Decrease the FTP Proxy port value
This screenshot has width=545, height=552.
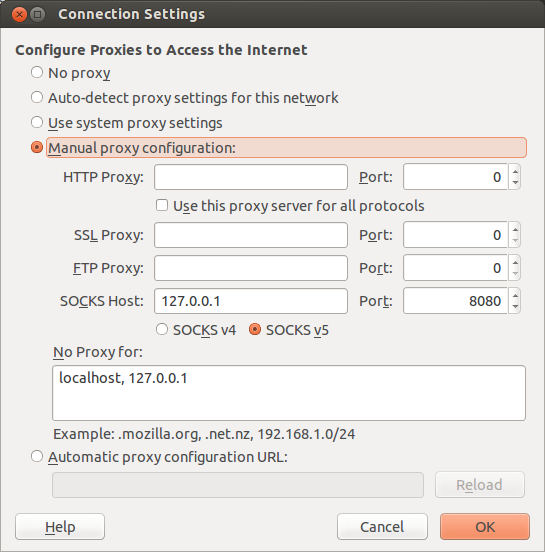[515, 274]
